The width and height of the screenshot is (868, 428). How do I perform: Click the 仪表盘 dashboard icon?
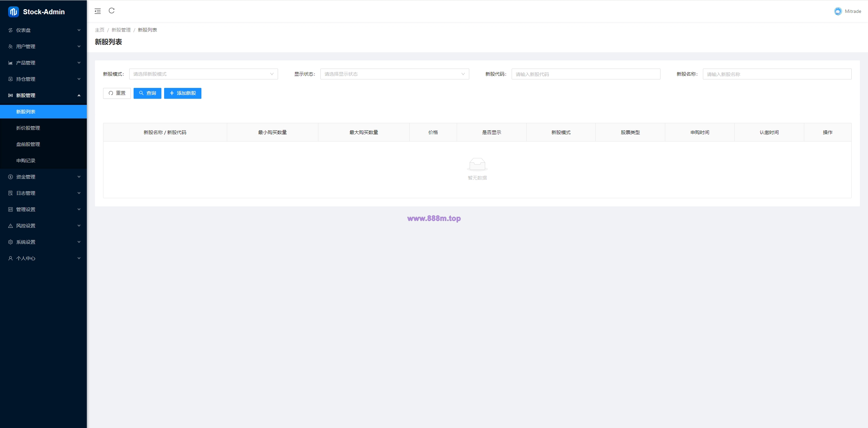click(x=11, y=30)
